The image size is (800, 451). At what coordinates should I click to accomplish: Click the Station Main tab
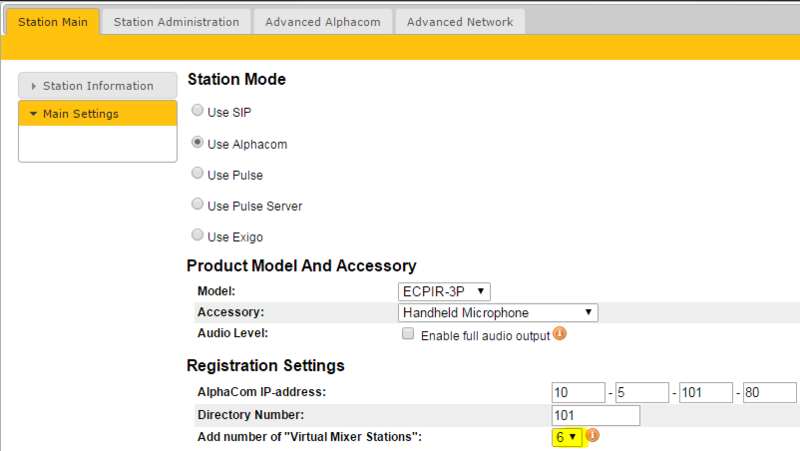52,21
